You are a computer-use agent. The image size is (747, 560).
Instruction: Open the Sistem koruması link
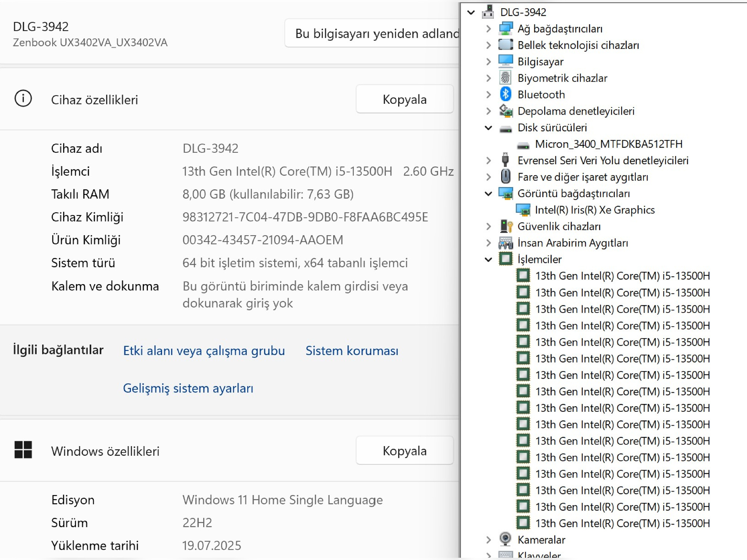352,351
